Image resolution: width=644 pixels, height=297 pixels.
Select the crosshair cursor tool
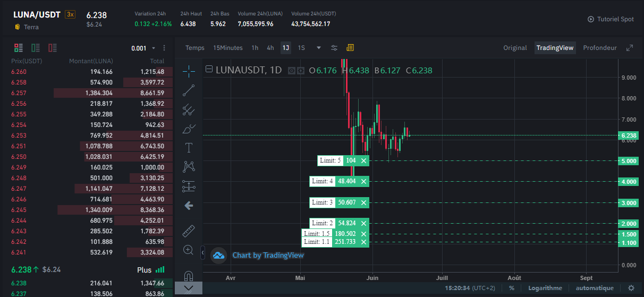click(189, 71)
